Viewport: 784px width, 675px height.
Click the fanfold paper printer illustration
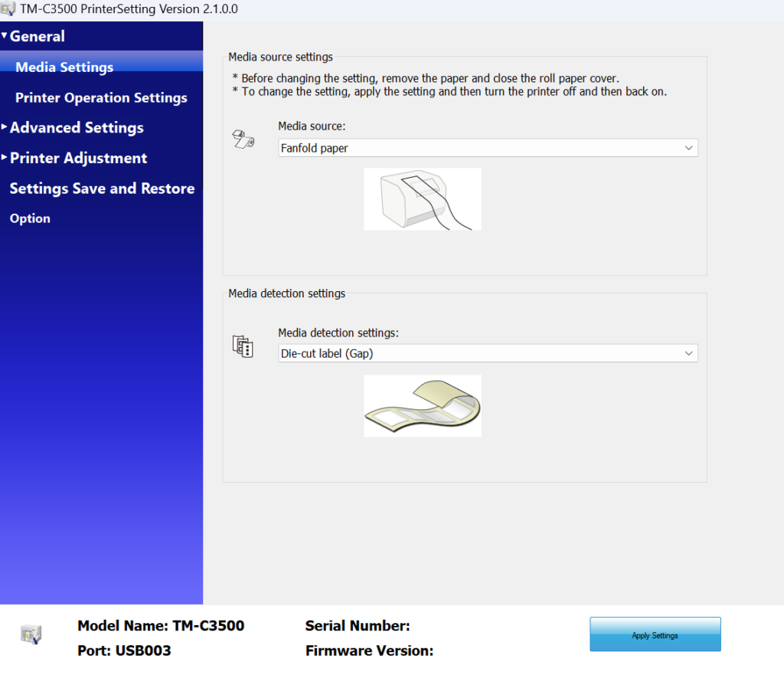click(423, 199)
